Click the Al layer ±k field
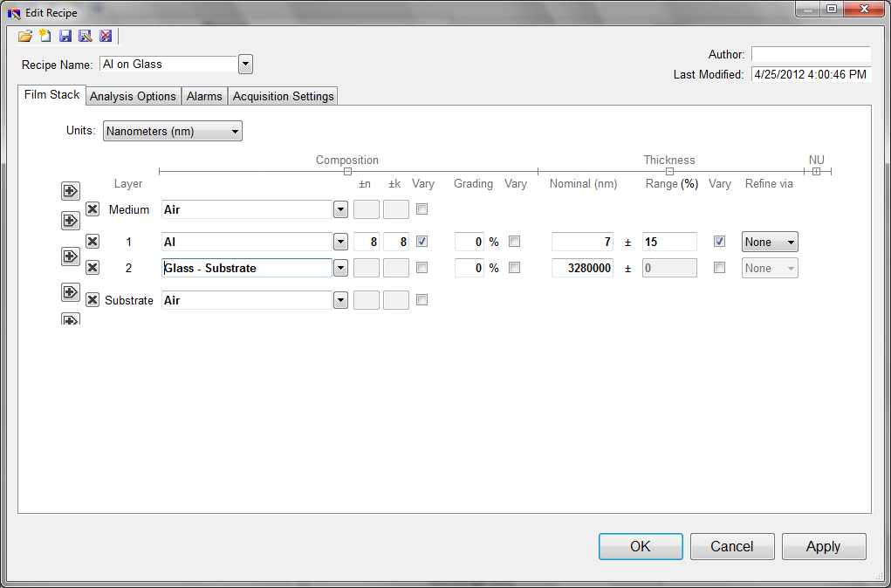Viewport: 891px width, 588px height. tap(396, 242)
